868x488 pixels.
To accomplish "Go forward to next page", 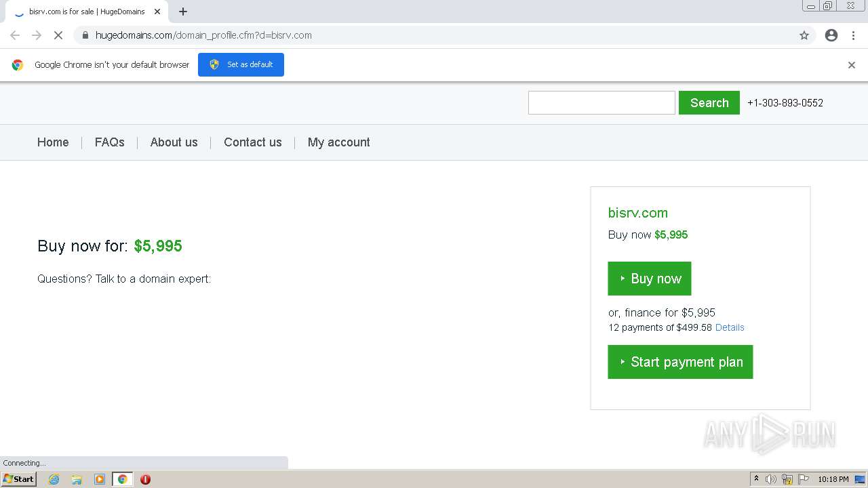I will pos(37,35).
